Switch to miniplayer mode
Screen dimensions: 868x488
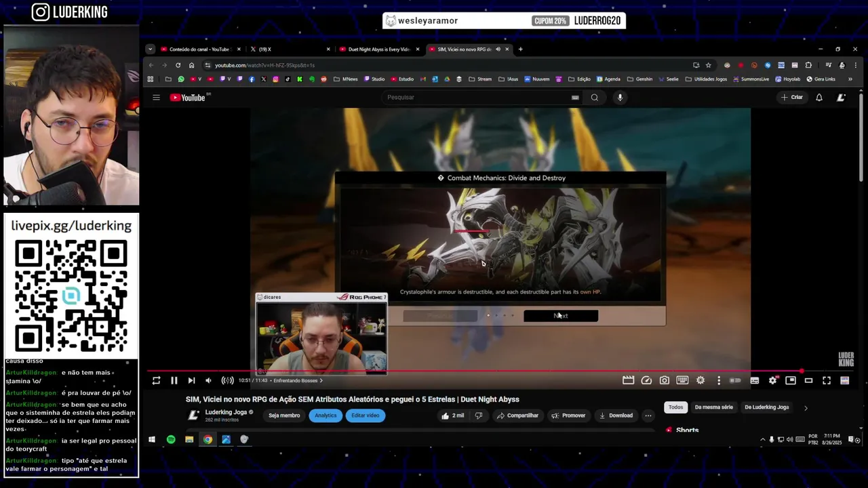[791, 381]
